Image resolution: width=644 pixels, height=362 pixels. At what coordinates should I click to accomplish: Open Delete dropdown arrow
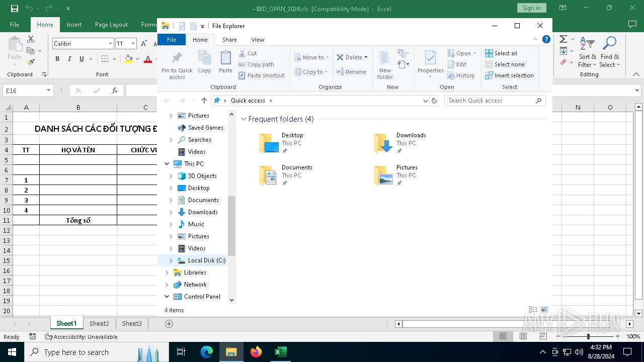366,57
